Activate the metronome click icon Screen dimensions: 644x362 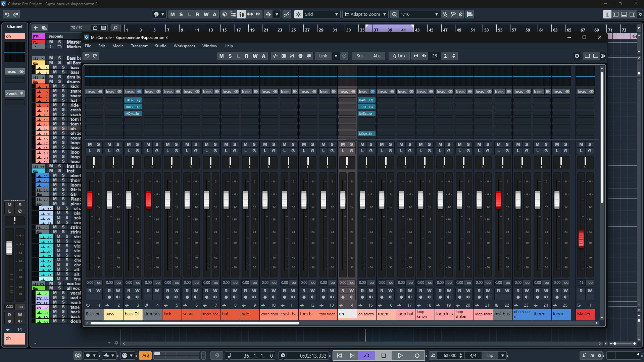(x=584, y=356)
